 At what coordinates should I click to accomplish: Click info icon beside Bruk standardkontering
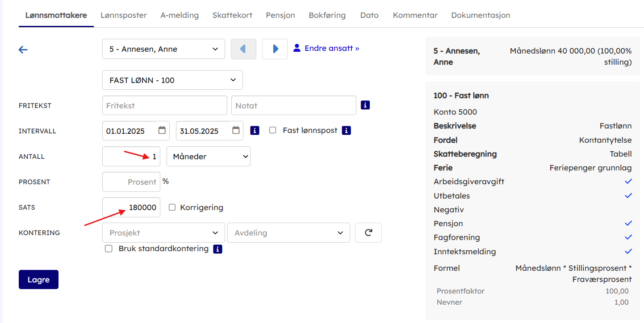point(217,249)
